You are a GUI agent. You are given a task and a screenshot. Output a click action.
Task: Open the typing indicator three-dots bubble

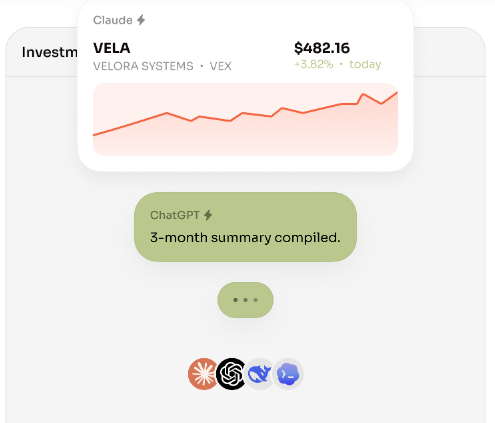(x=245, y=300)
